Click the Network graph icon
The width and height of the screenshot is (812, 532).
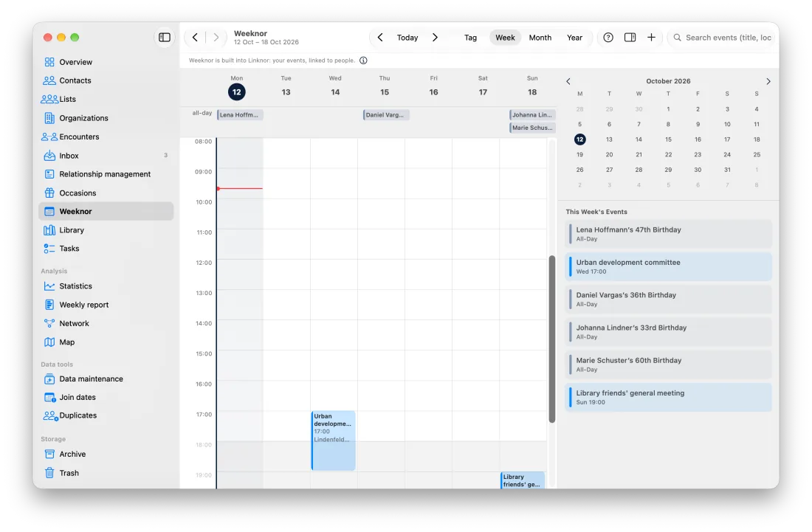(x=49, y=323)
